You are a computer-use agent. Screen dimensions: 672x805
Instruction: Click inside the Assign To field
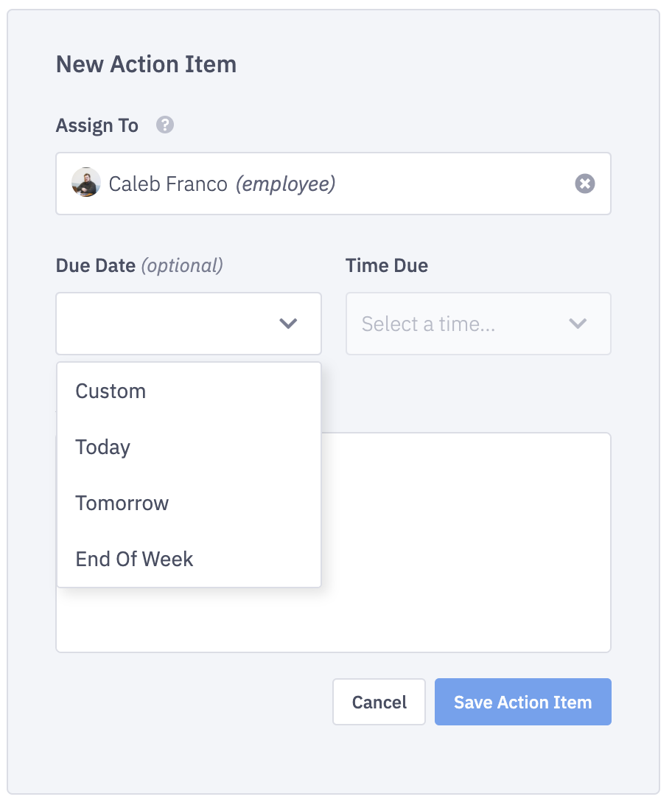pyautogui.click(x=442, y=184)
